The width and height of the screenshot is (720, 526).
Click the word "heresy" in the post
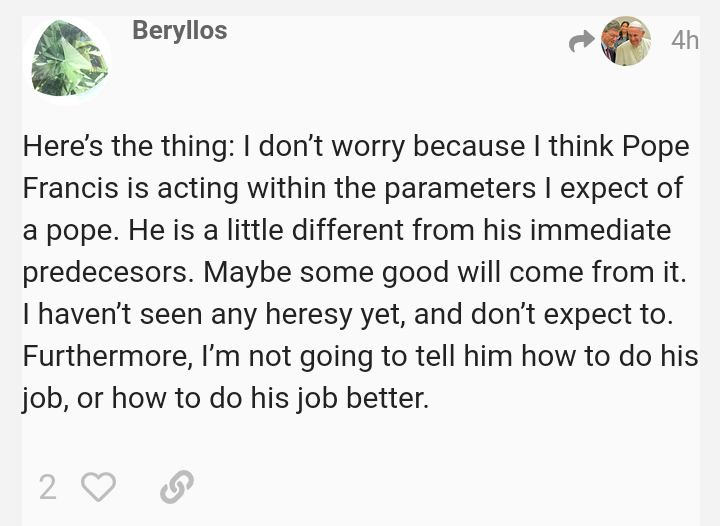tap(309, 314)
